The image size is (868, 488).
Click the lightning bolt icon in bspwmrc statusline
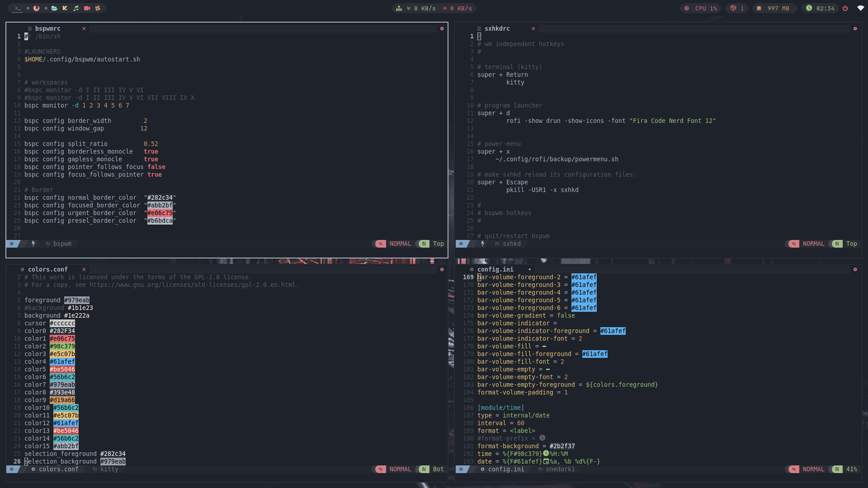click(x=33, y=244)
